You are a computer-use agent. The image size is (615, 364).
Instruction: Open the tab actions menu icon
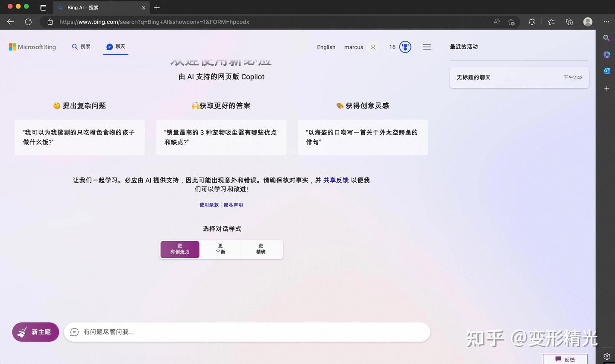point(43,8)
